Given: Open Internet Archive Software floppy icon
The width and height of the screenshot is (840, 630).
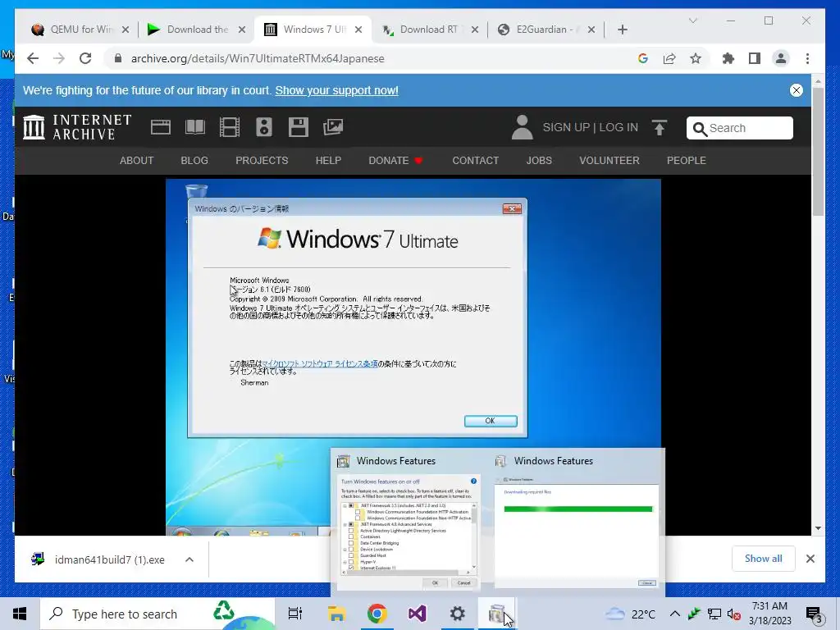Looking at the screenshot, I should click(x=299, y=127).
